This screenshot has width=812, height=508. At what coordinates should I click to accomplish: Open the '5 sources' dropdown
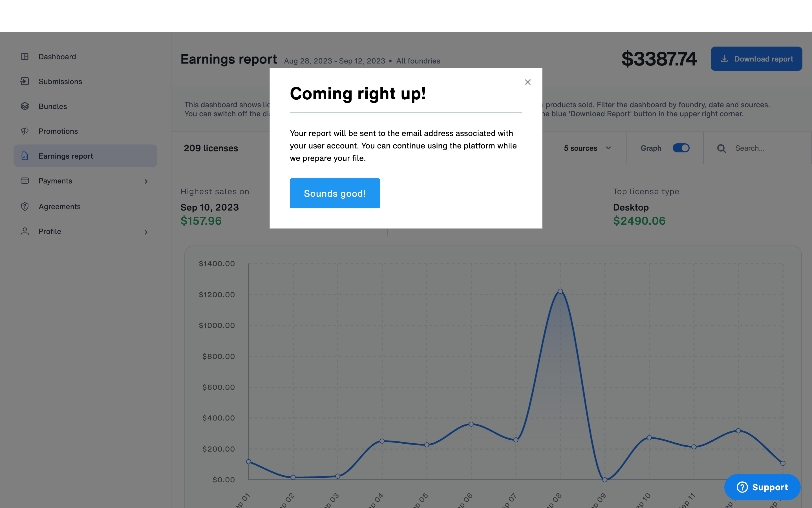click(x=588, y=148)
